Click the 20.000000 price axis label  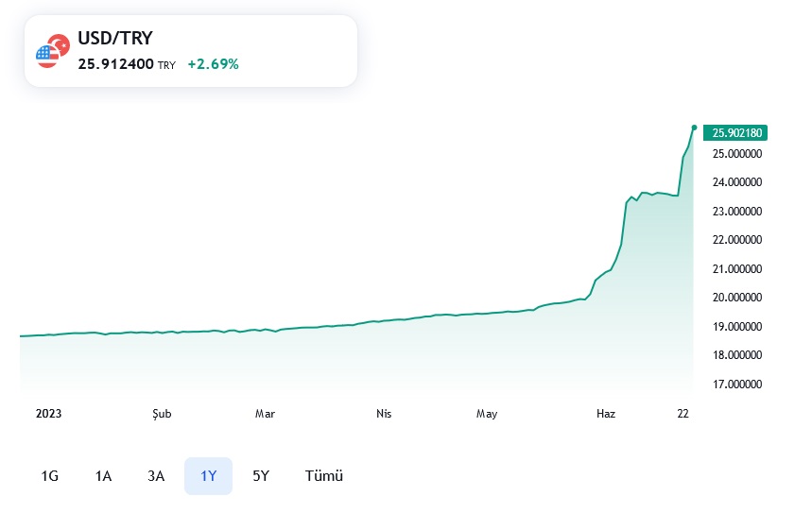(x=737, y=298)
